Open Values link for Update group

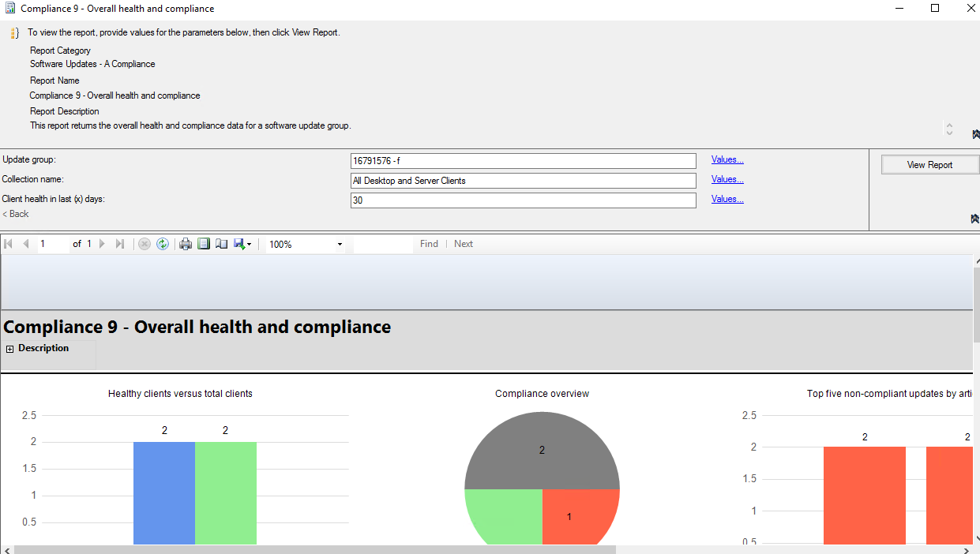coord(727,159)
